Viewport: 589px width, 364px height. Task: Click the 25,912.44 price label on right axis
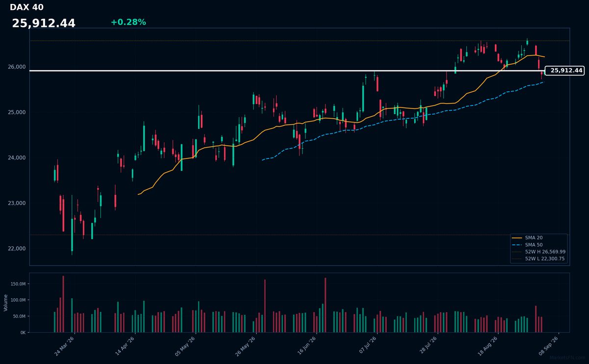tap(565, 71)
